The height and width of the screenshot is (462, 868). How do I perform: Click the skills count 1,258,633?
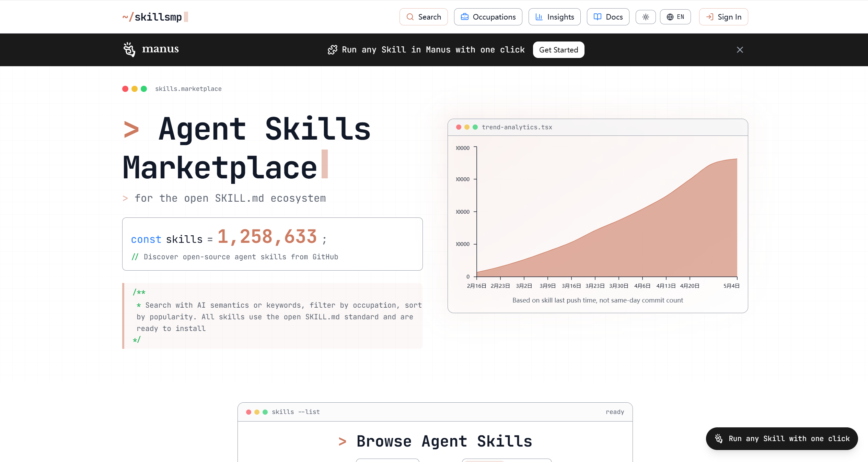tap(267, 237)
